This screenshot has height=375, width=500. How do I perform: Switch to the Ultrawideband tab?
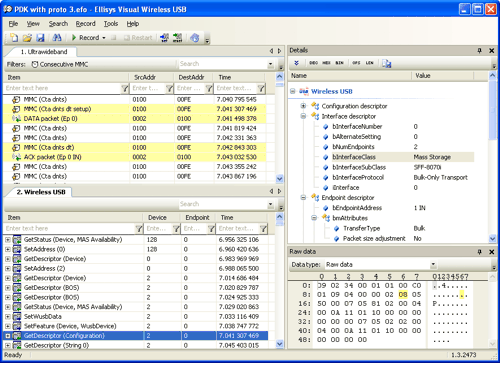coord(43,52)
